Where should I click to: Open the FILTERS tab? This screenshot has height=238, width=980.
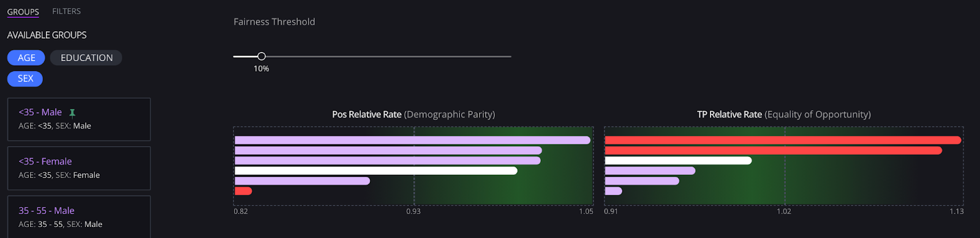click(66, 11)
